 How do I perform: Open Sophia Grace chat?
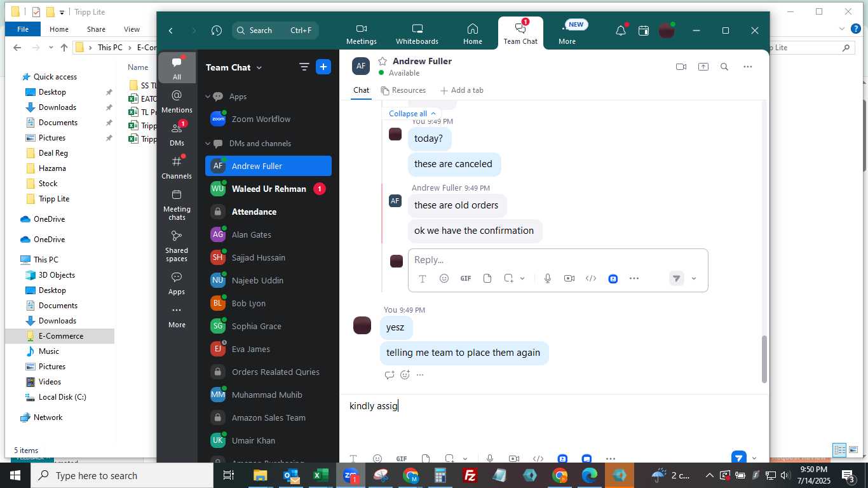click(268, 326)
